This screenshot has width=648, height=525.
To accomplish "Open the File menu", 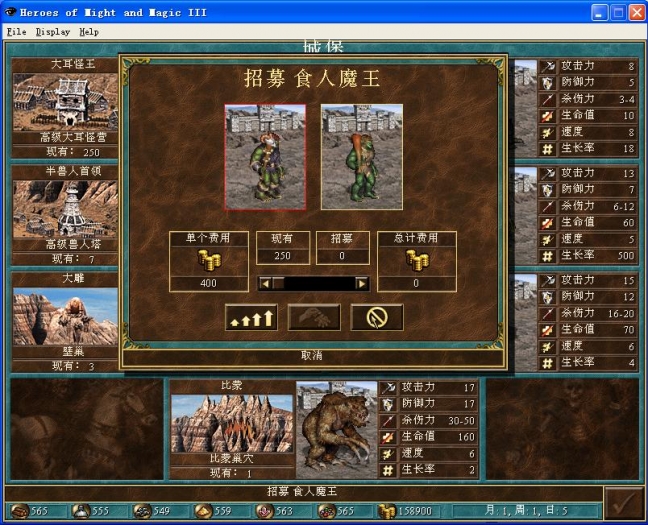I will point(17,32).
